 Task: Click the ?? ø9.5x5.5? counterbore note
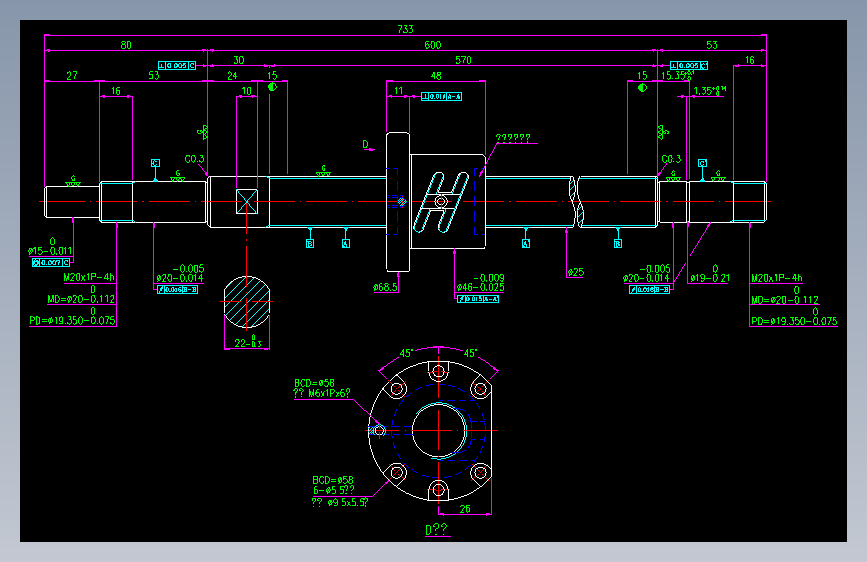340,502
